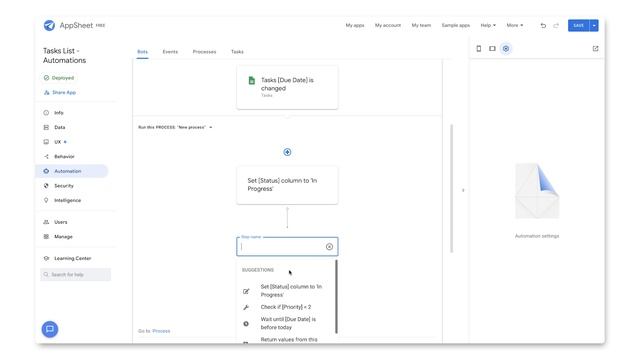
Task: Open UX section in sidebar
Action: (58, 142)
